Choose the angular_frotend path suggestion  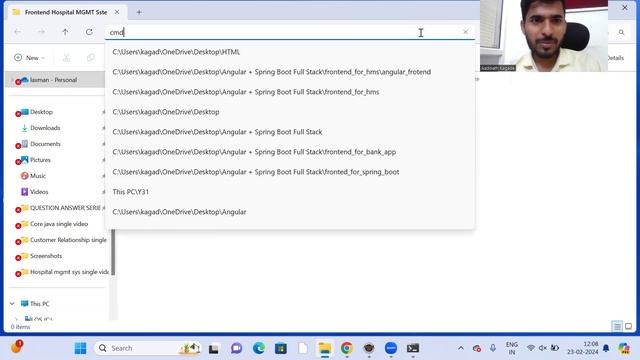pos(290,72)
